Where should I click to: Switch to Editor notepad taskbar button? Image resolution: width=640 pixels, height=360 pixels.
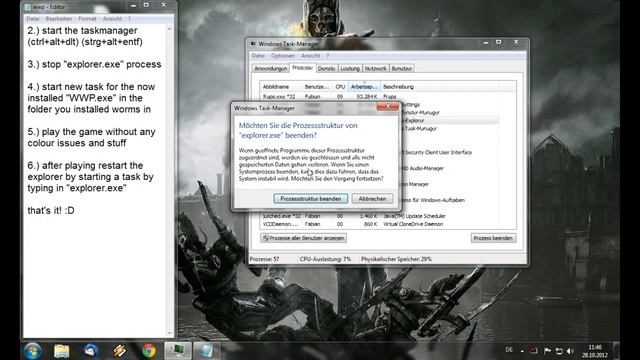coord(207,351)
